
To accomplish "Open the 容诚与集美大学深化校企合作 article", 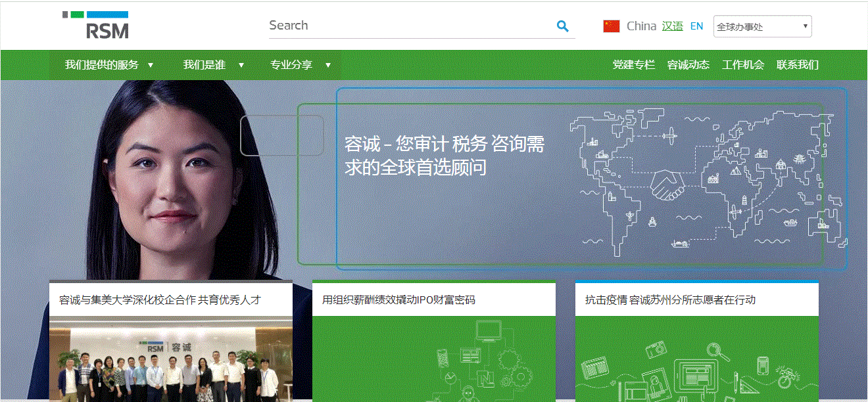I will [x=160, y=300].
